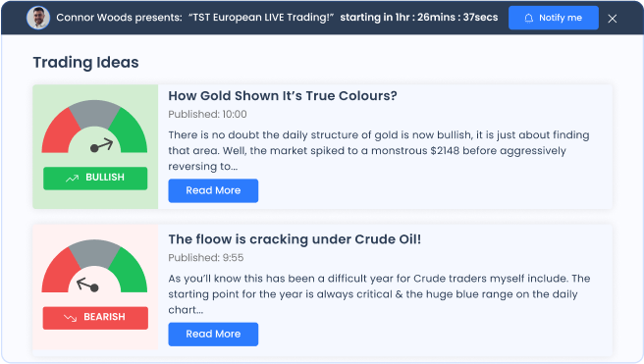Click the 'TST European LIVE Trading!' event title
The width and height of the screenshot is (644, 364).
[x=261, y=18]
